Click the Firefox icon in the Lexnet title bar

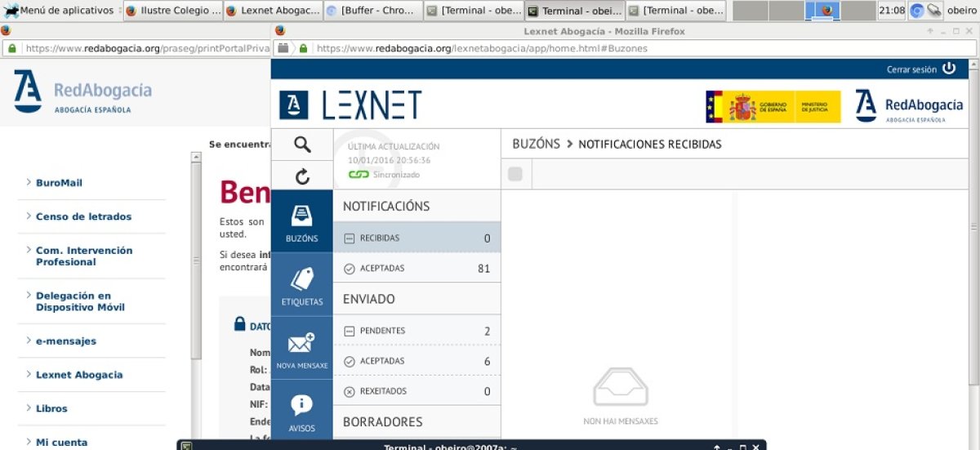(x=280, y=31)
